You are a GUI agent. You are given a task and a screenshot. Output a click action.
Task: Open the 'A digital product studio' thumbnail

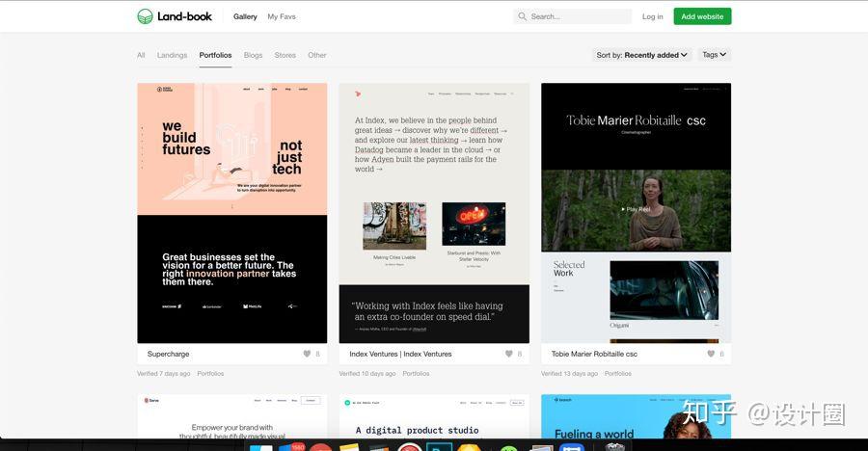pyautogui.click(x=434, y=416)
